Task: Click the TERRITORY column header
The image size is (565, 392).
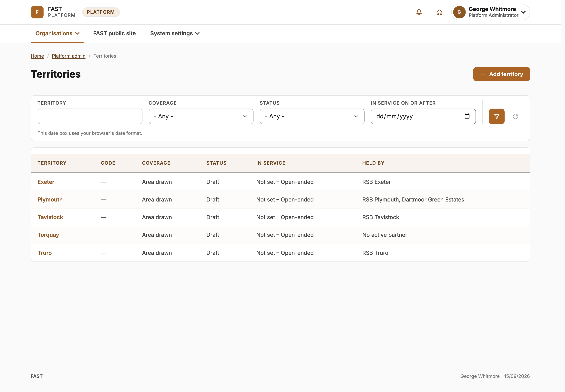Action: tap(52, 163)
